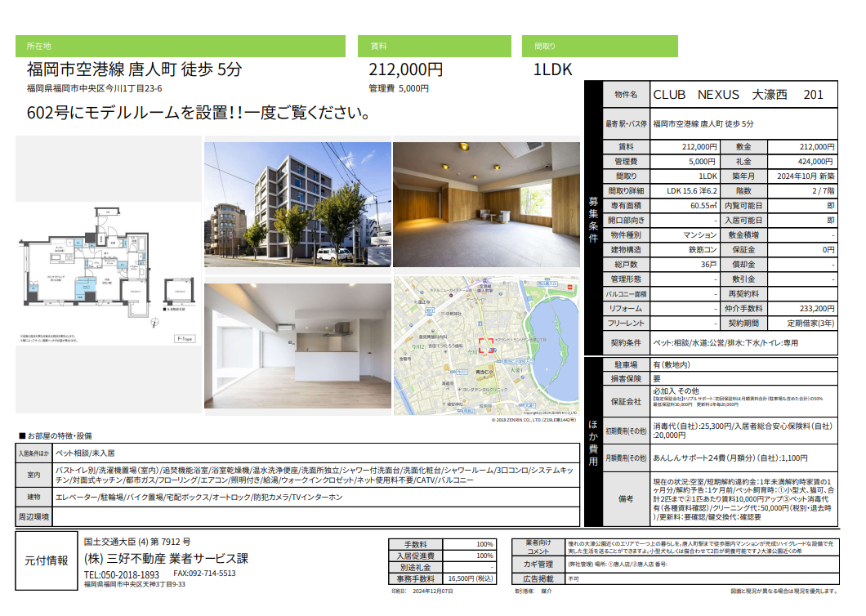Select the あんしんサポート24費 monthly fee text
Screen dimensions: 866x616
click(x=730, y=458)
